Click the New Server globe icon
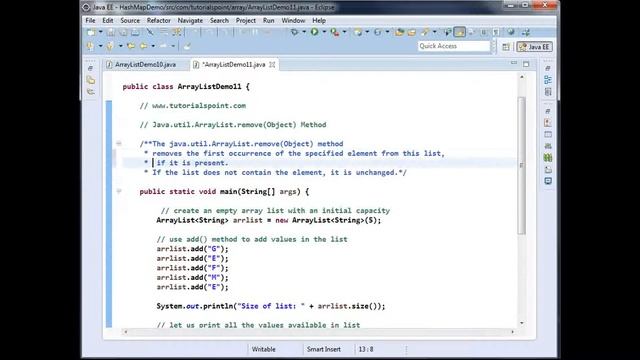 (358, 32)
